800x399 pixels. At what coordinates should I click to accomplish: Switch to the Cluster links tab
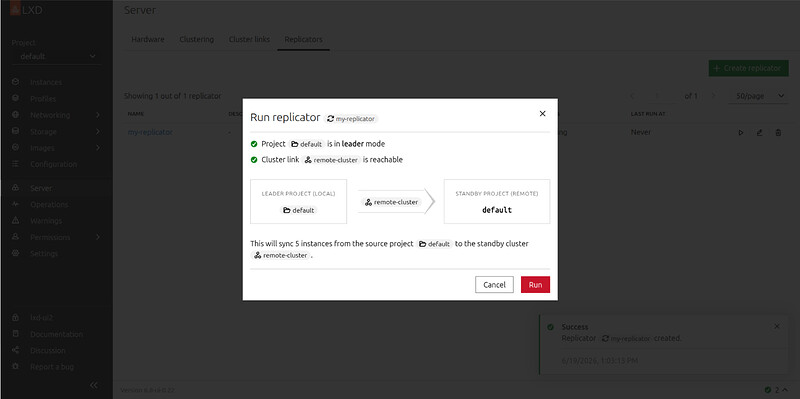click(x=249, y=39)
